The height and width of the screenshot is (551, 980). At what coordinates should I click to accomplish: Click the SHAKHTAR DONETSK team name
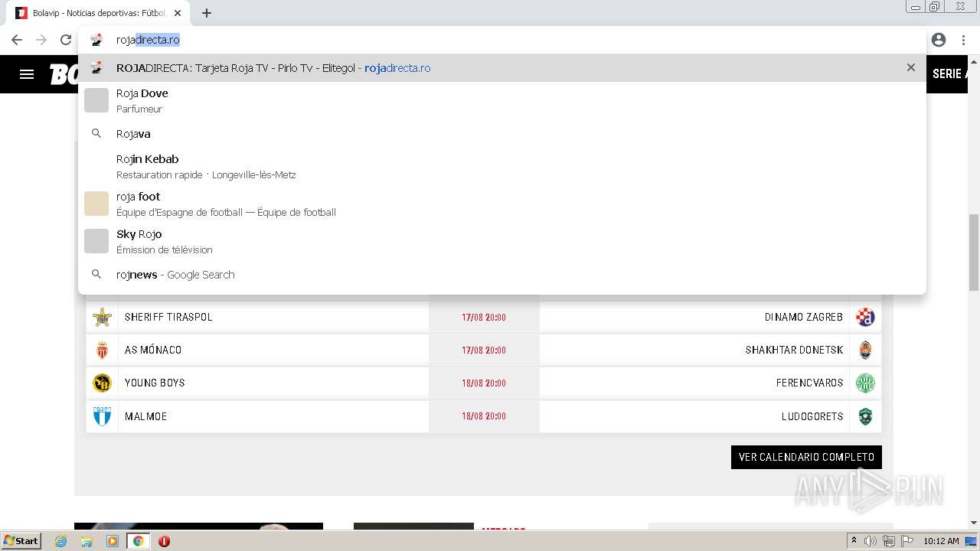pos(794,350)
